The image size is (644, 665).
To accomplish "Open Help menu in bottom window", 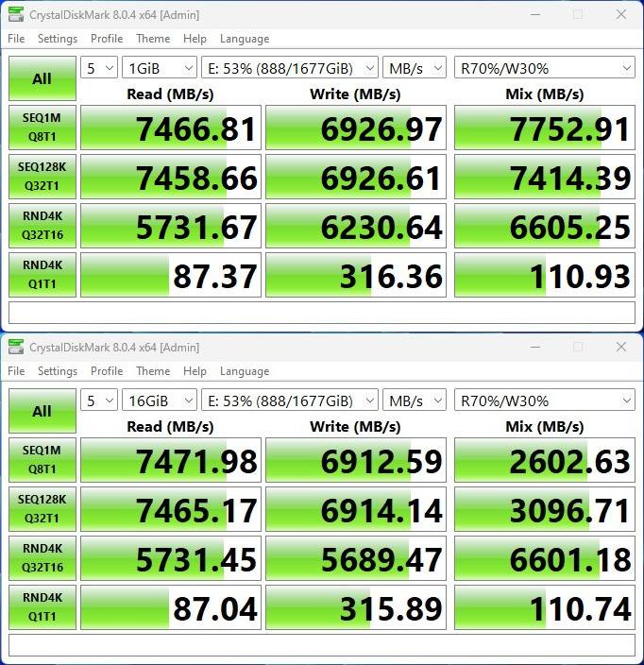I will click(x=195, y=371).
